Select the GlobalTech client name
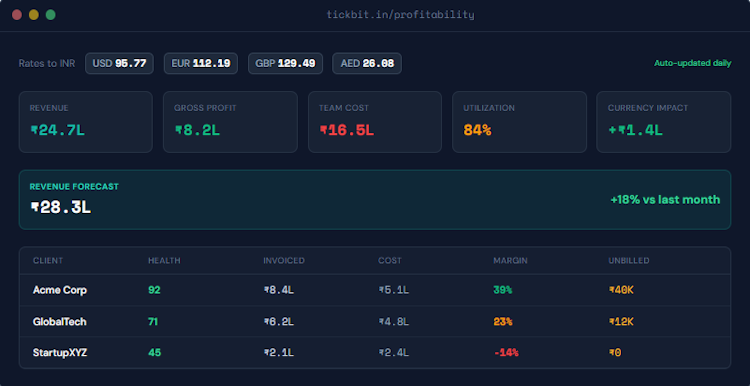The image size is (750, 386). [x=60, y=322]
